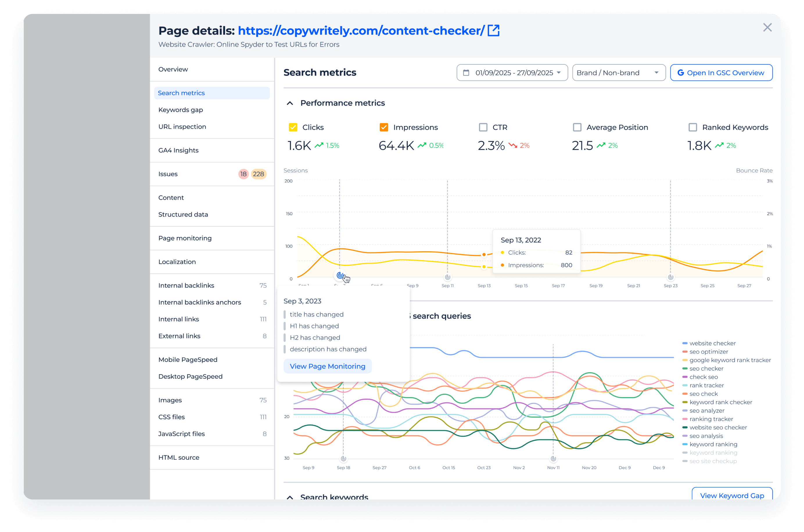Screen dimensions: 804x532
Task: Select Search metrics in sidebar
Action: (x=212, y=93)
